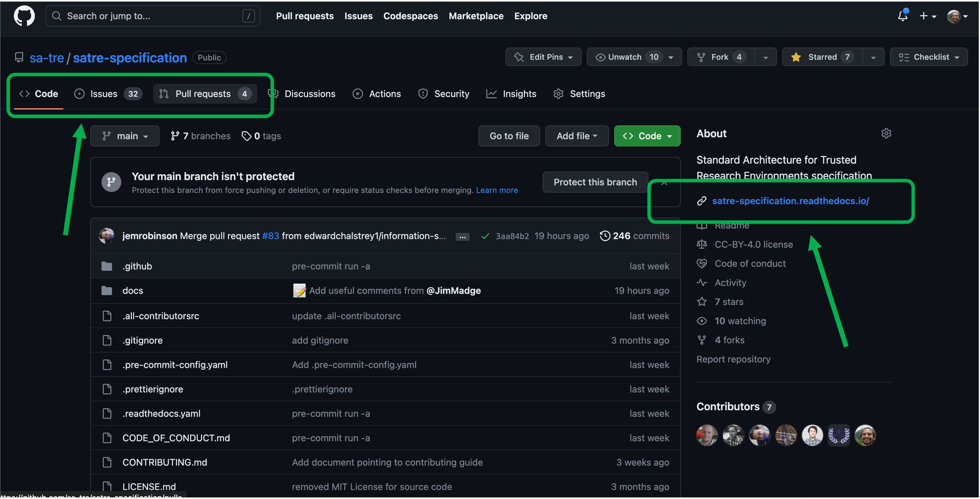Open the repository Settings tab
Viewport: 980px width, 499px height.
[579, 94]
